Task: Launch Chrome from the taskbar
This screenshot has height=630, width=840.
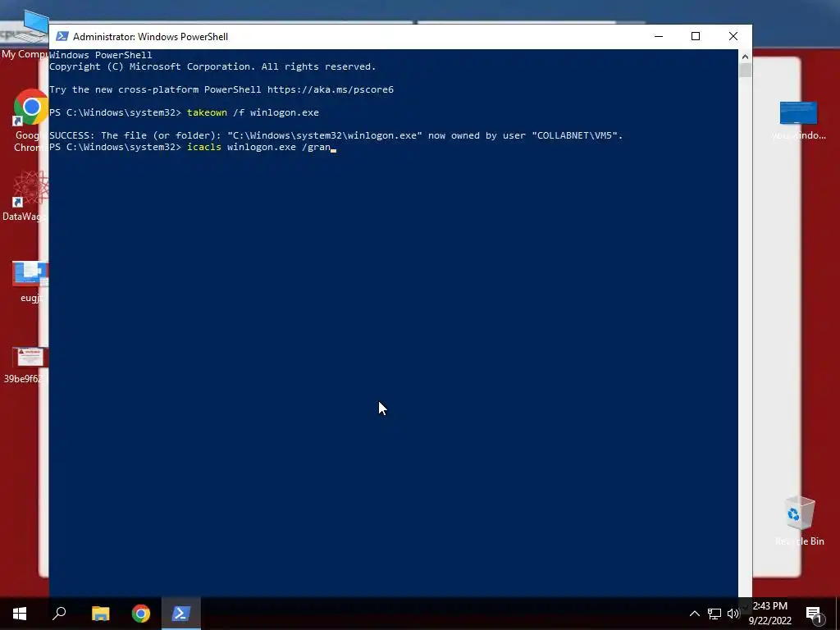Action: 141,614
